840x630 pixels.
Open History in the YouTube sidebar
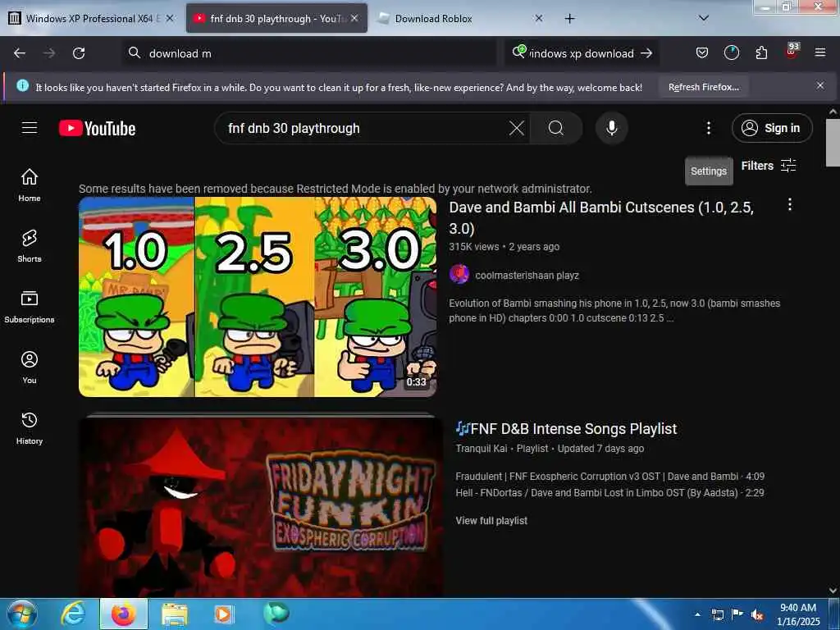[30, 428]
